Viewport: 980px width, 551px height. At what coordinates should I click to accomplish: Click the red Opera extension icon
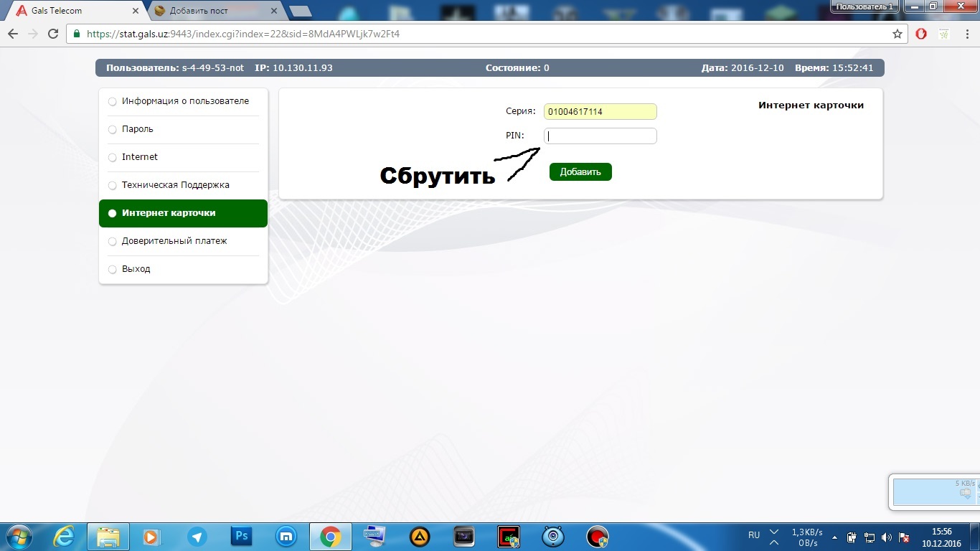(922, 34)
